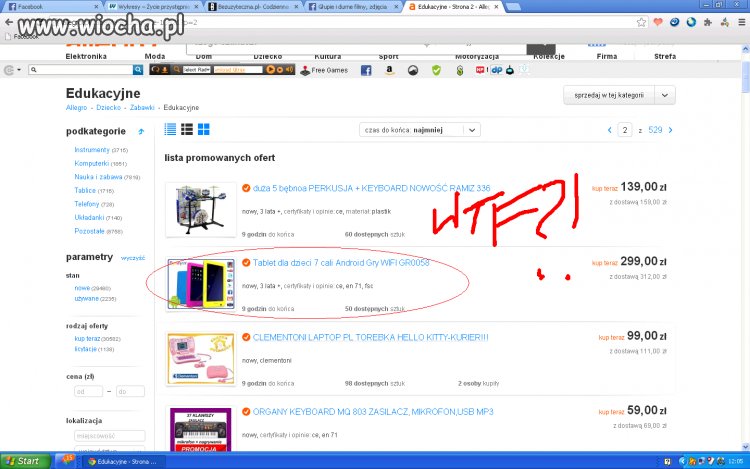Open the toolbar logo dropdown arrow
The image size is (750, 469).
pos(19,70)
